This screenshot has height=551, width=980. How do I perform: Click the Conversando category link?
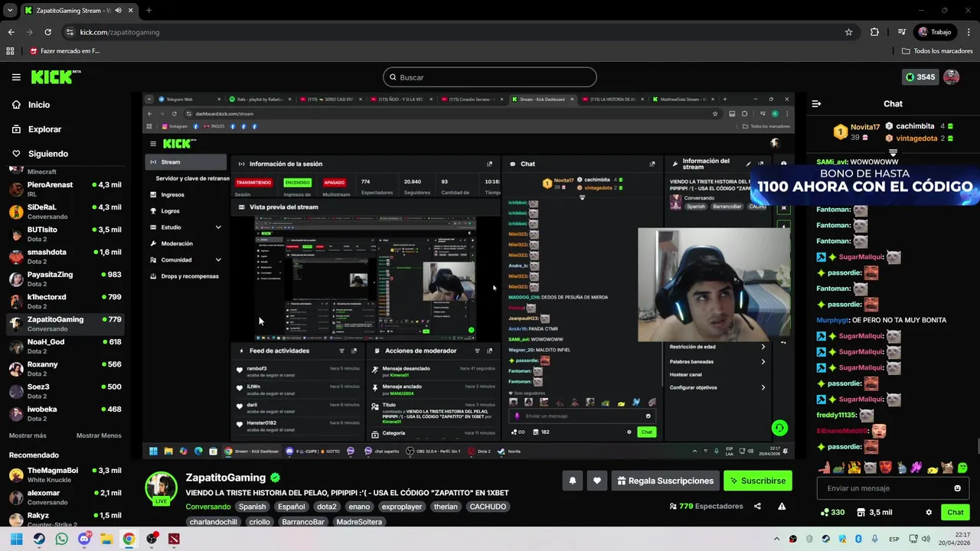(207, 507)
